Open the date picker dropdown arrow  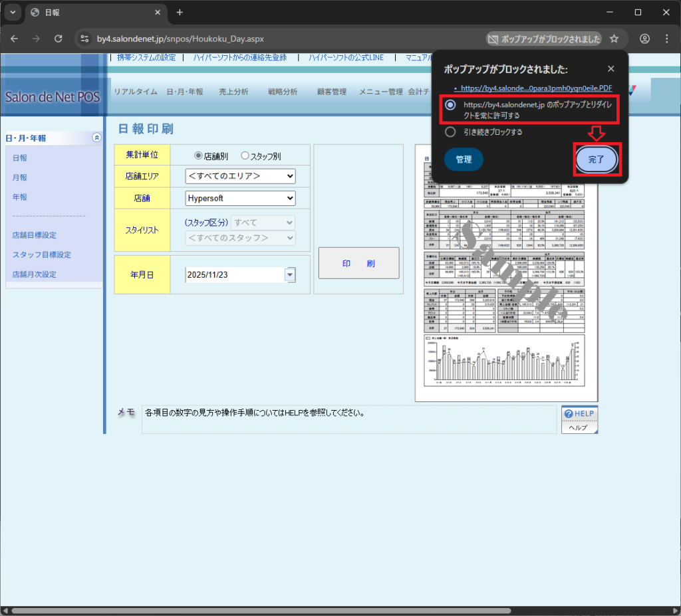point(290,275)
